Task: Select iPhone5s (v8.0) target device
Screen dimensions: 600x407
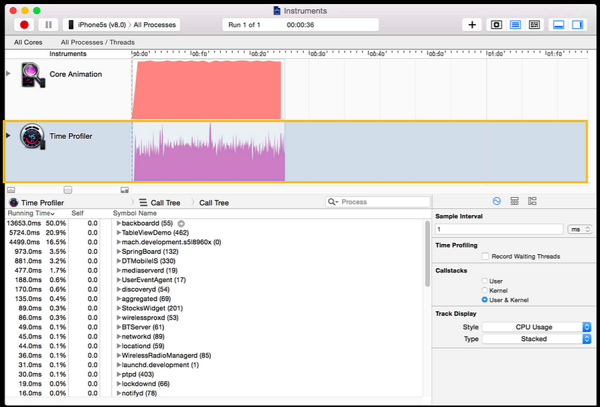Action: click(103, 24)
